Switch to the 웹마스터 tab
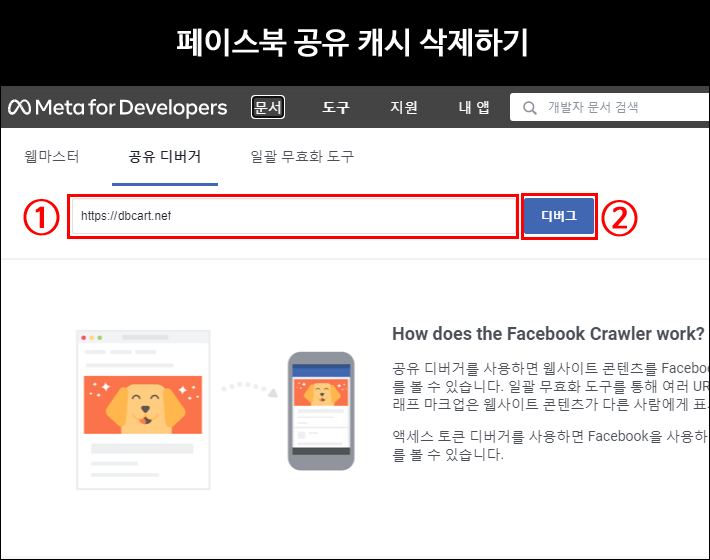The width and height of the screenshot is (710, 560). click(50, 157)
